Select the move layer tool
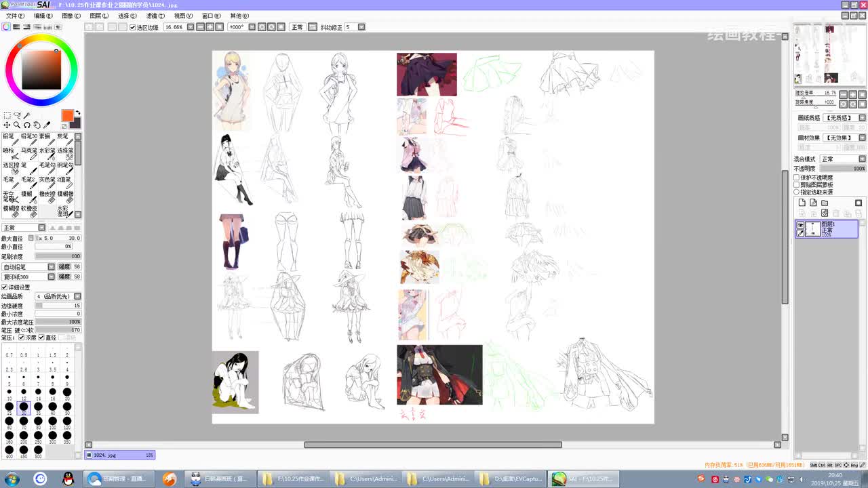868x488 pixels. point(7,125)
